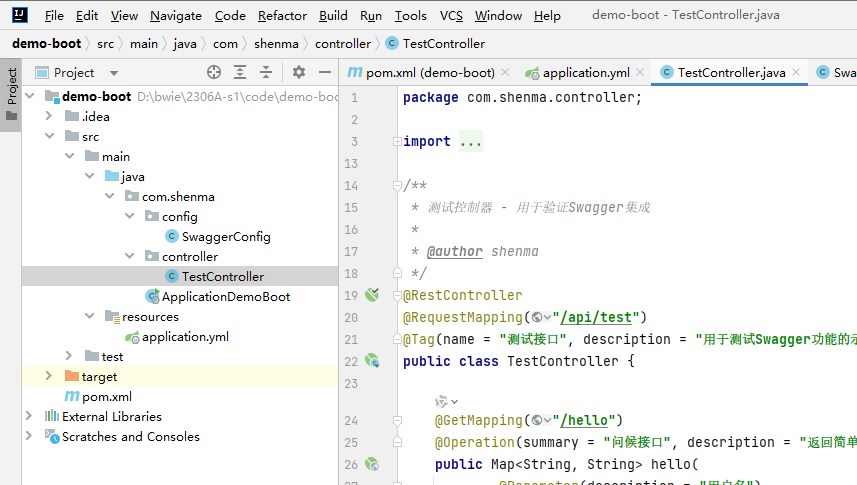Image resolution: width=857 pixels, height=485 pixels.
Task: Collapse the controller package node
Action: 130,256
